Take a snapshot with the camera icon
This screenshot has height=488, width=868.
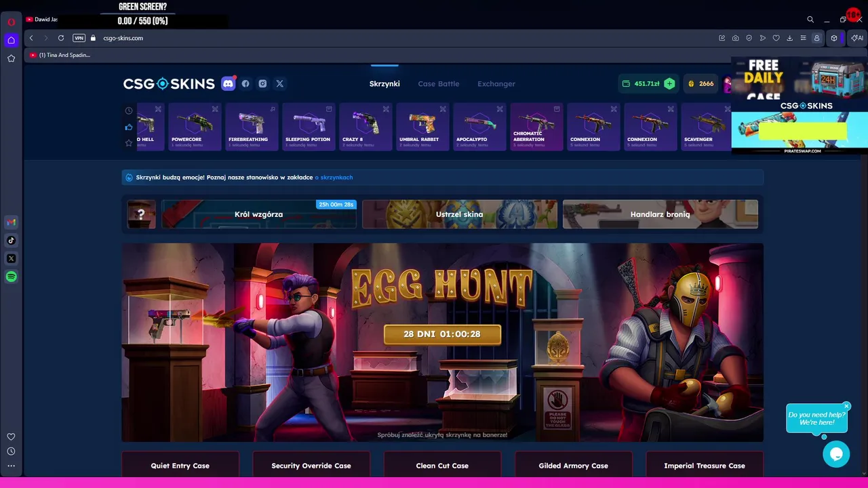click(736, 38)
